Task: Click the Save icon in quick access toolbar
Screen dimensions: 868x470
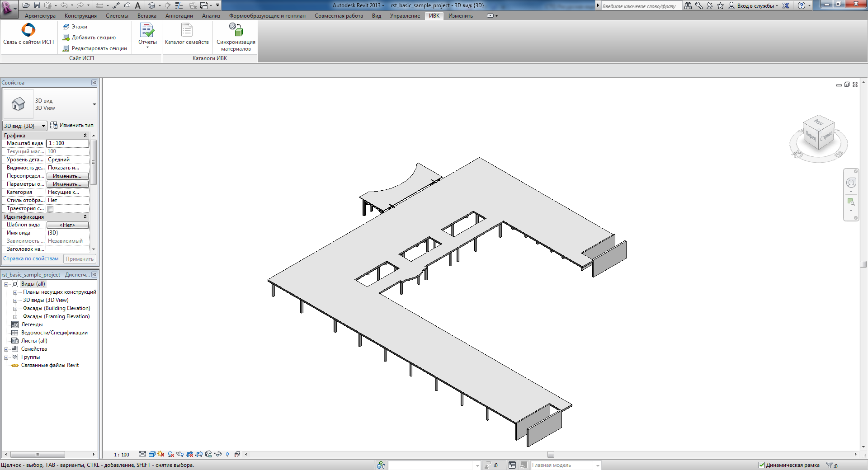Action: click(x=37, y=5)
